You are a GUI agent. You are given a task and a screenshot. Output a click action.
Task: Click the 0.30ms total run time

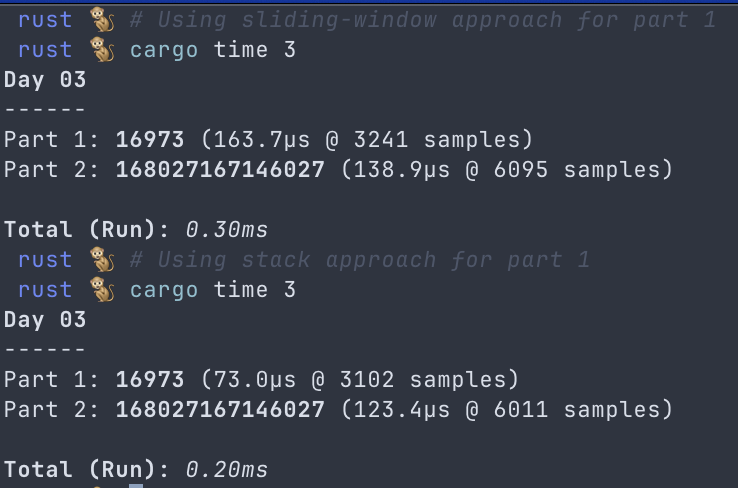click(x=227, y=230)
